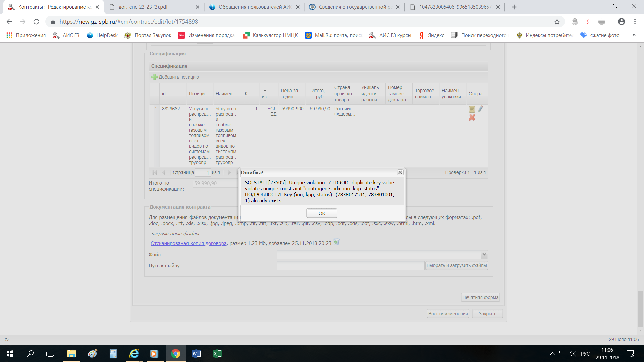Open Word from the taskbar
This screenshot has width=644, height=362.
point(196,354)
